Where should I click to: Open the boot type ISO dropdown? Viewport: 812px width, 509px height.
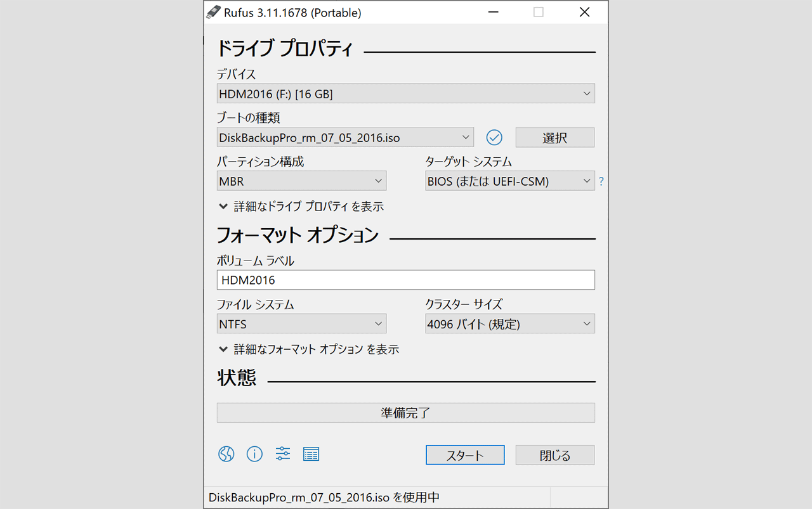pyautogui.click(x=345, y=137)
